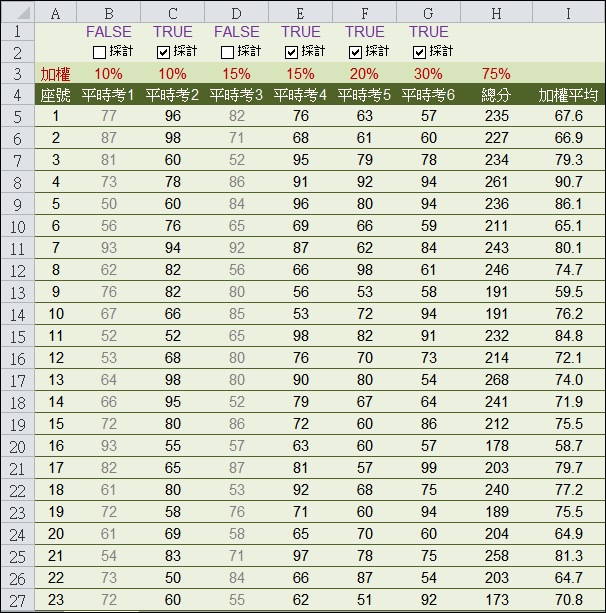Select the 75% total weight cell

pyautogui.click(x=497, y=73)
